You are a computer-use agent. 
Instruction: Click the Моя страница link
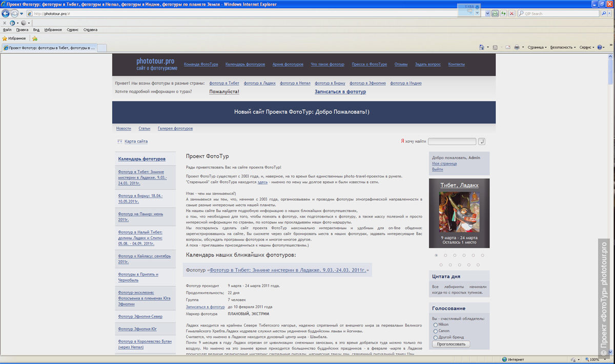pyautogui.click(x=444, y=163)
